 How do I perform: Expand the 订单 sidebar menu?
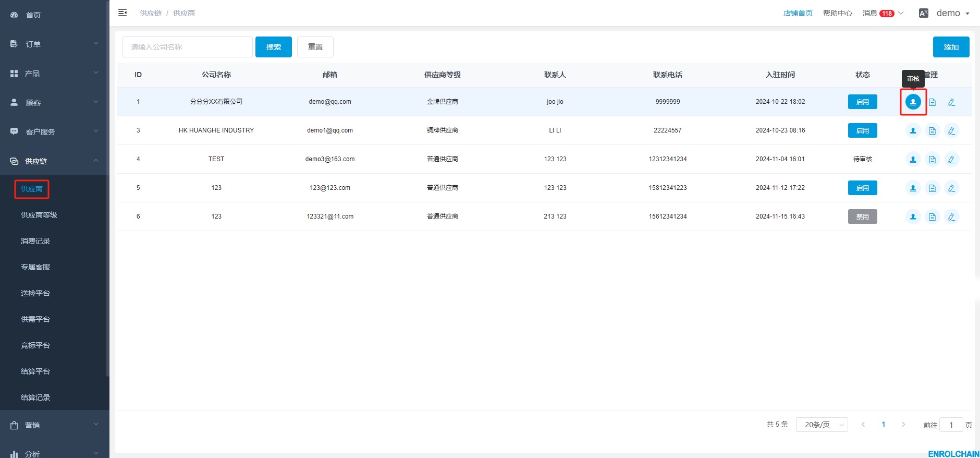point(54,44)
